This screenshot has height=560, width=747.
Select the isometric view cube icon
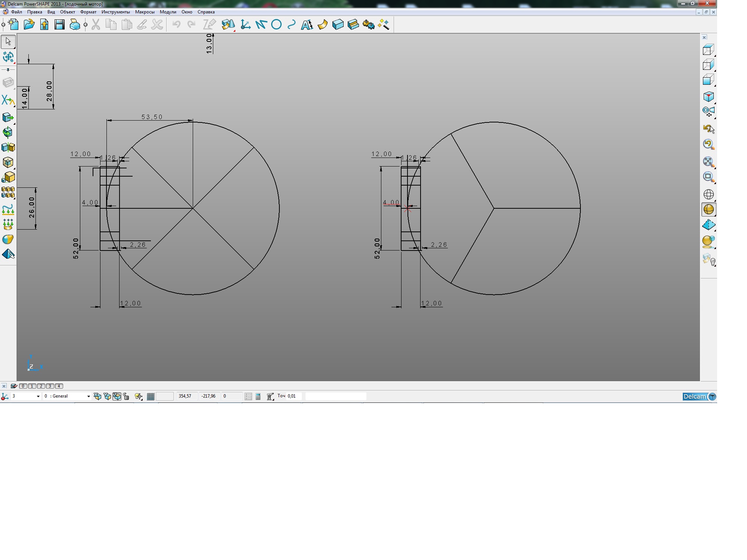pos(709,97)
